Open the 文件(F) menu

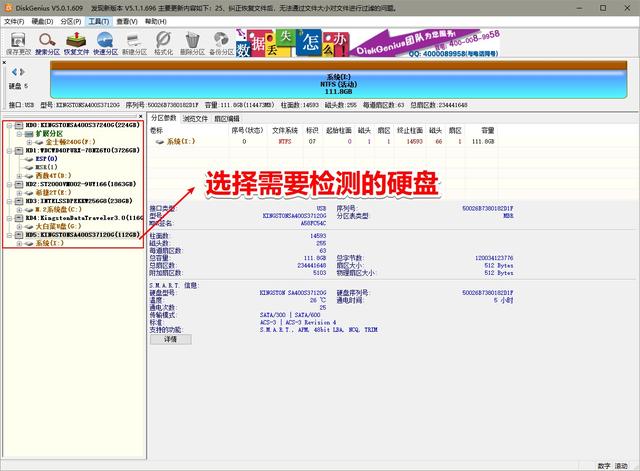coord(14,21)
